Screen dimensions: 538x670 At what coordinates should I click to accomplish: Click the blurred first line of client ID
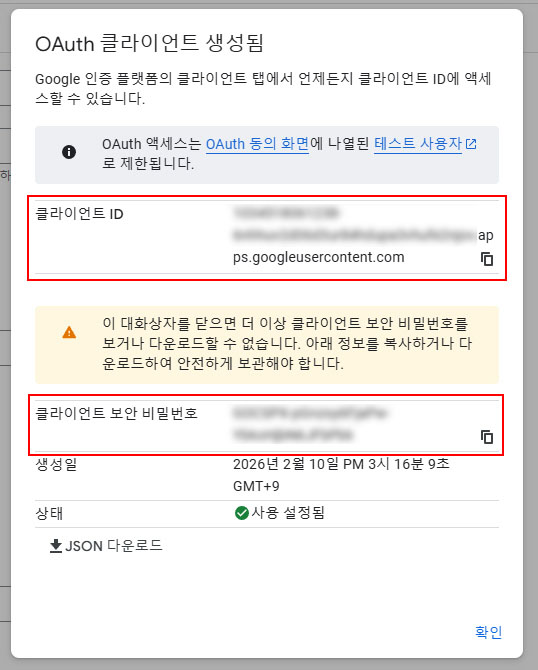click(x=286, y=212)
